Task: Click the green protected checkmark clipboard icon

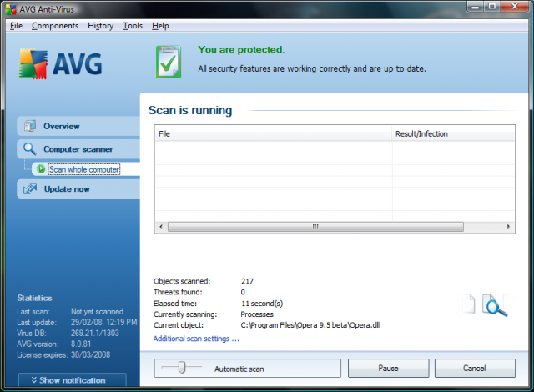Action: point(169,62)
